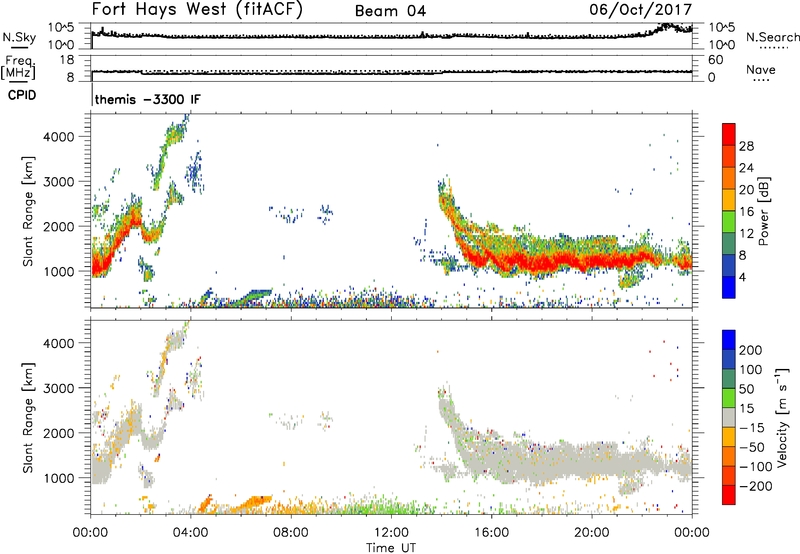Select the "themis -3300 IF" CPID text
The image size is (800, 554).
tap(148, 99)
